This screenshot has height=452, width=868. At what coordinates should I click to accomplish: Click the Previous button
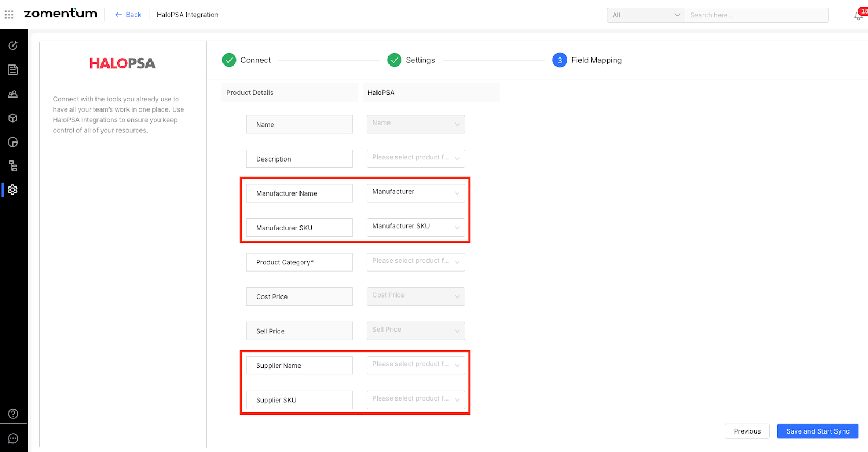coord(747,431)
